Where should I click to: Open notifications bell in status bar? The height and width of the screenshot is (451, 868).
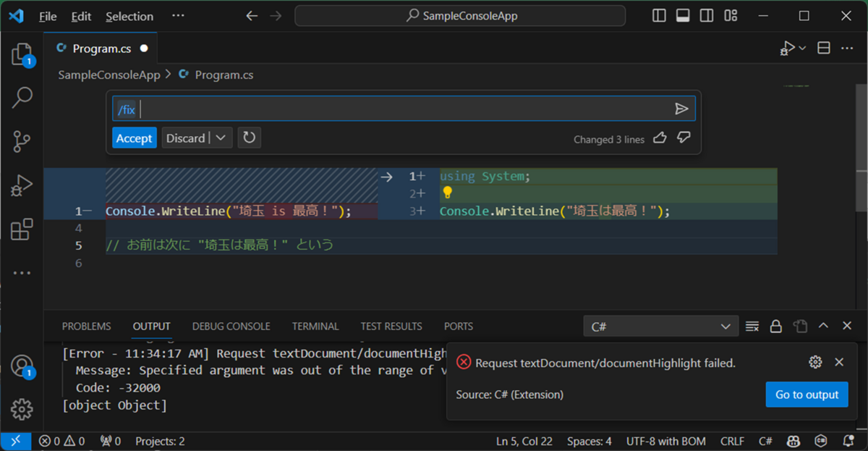click(848, 441)
